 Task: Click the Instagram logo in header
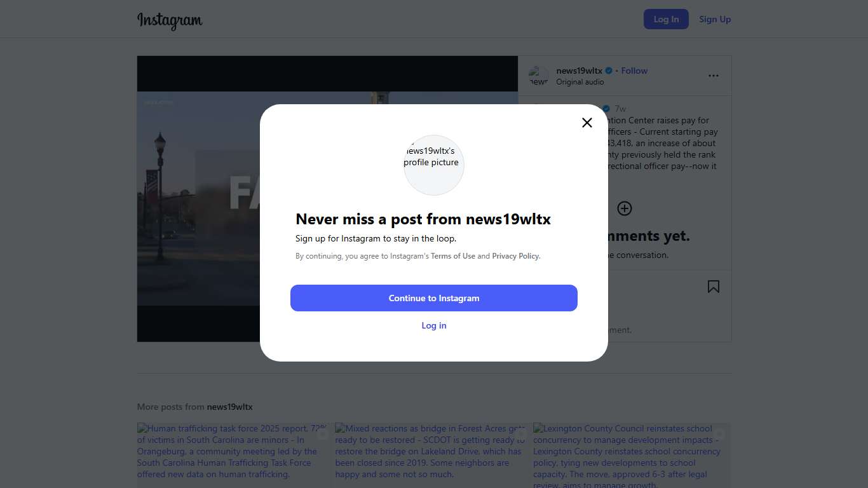(170, 20)
